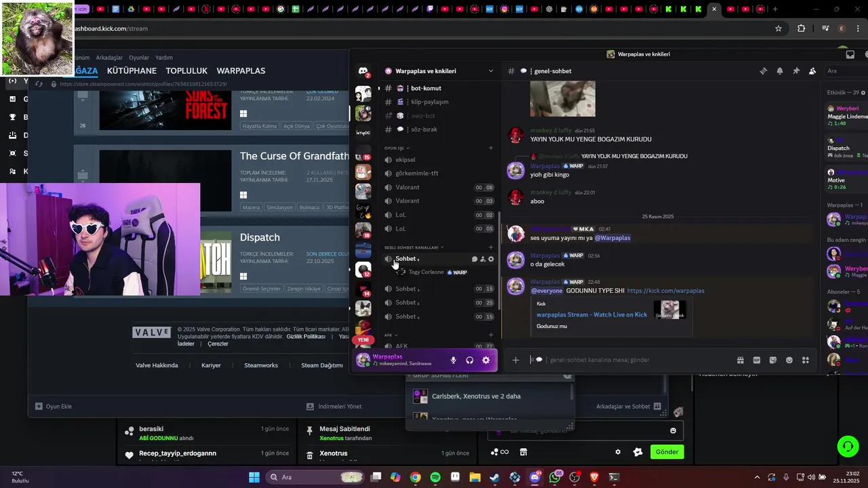Open Kick chat settings gear icon

click(x=618, y=452)
